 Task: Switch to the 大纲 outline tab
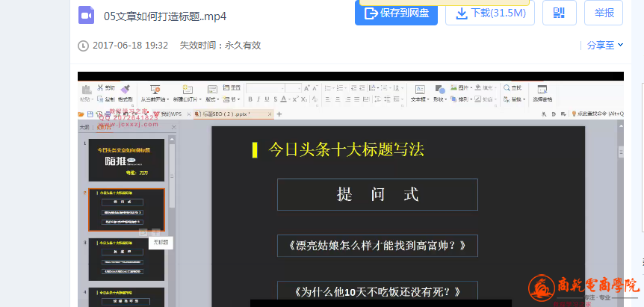tap(84, 127)
